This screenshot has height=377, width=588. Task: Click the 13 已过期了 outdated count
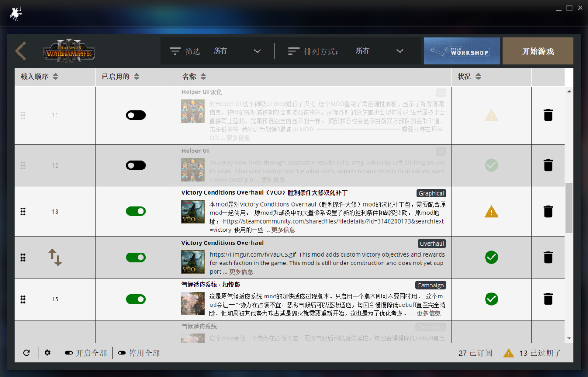pyautogui.click(x=540, y=353)
